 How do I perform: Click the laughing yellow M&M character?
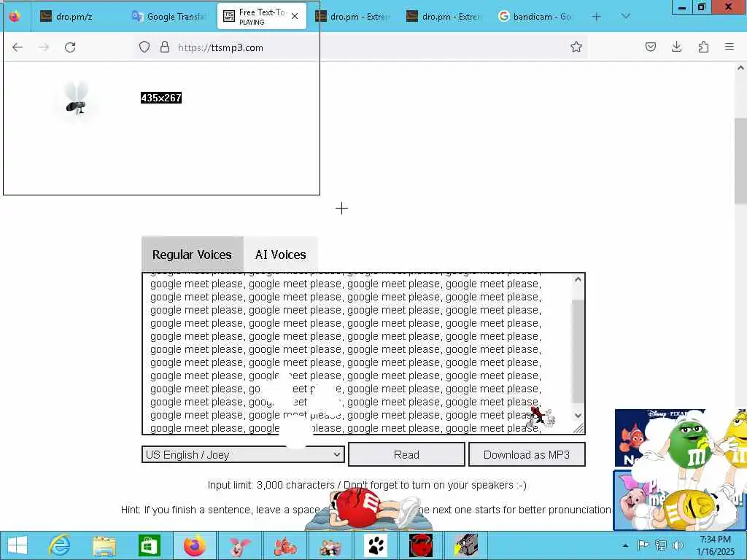(x=692, y=510)
